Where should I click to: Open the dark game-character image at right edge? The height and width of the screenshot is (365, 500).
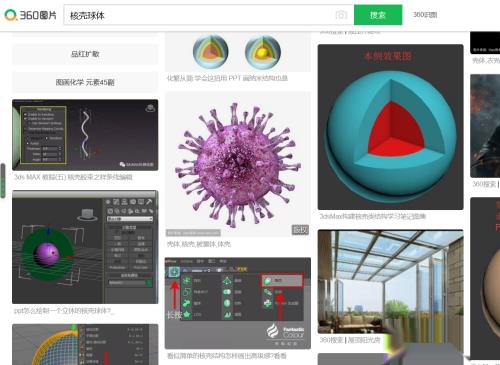click(485, 126)
